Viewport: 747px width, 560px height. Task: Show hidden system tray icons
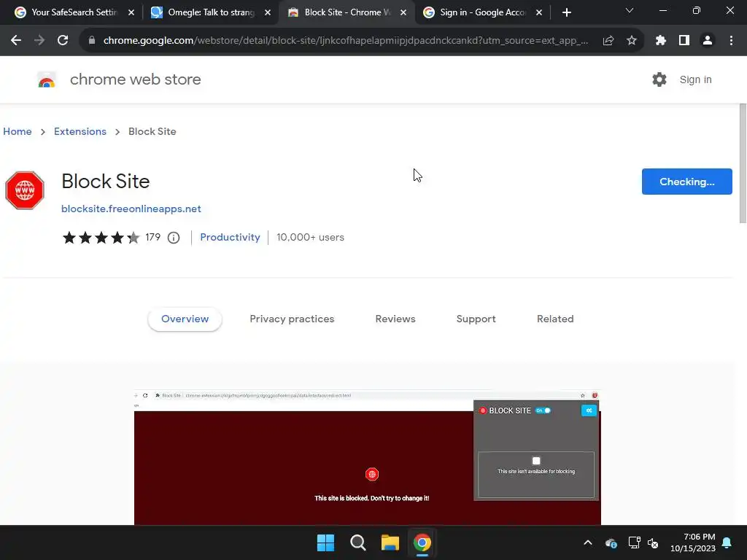pyautogui.click(x=588, y=542)
